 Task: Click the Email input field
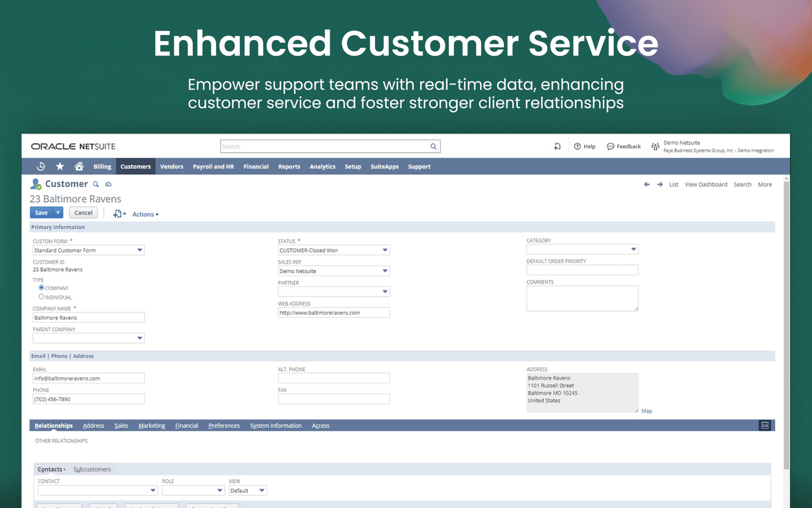pyautogui.click(x=88, y=378)
